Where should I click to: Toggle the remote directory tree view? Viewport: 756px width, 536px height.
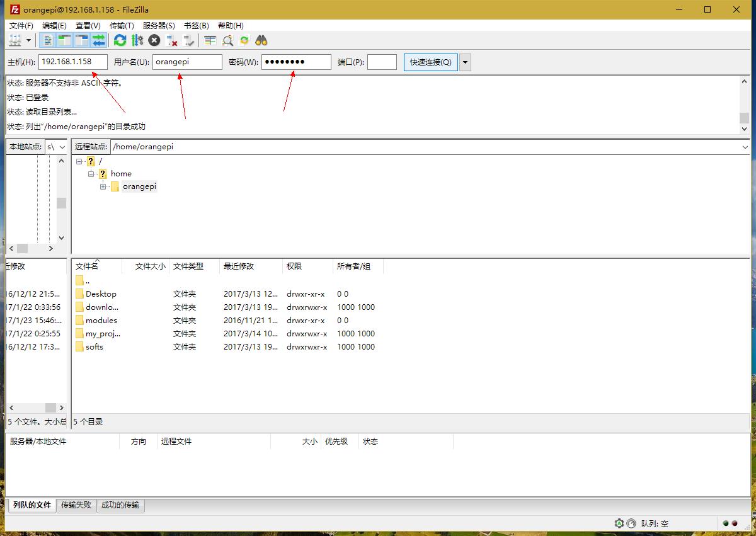[81, 40]
